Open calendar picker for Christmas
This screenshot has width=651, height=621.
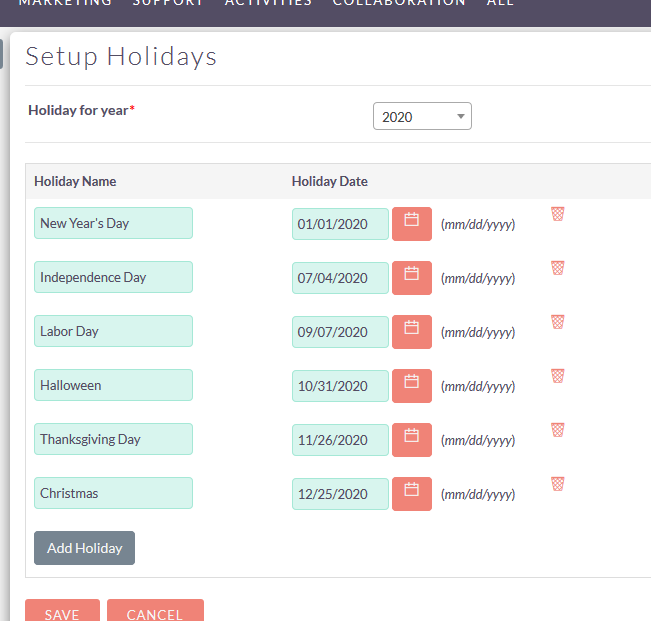click(412, 494)
